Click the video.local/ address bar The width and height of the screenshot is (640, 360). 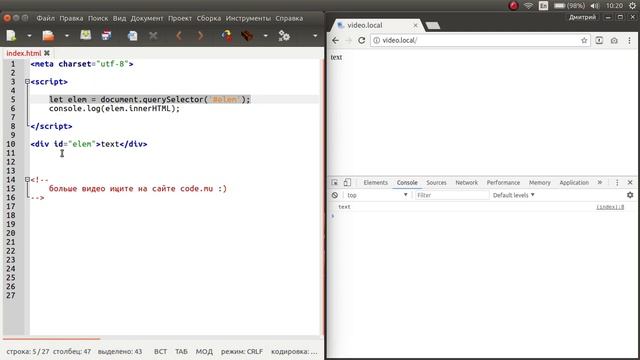coord(480,40)
